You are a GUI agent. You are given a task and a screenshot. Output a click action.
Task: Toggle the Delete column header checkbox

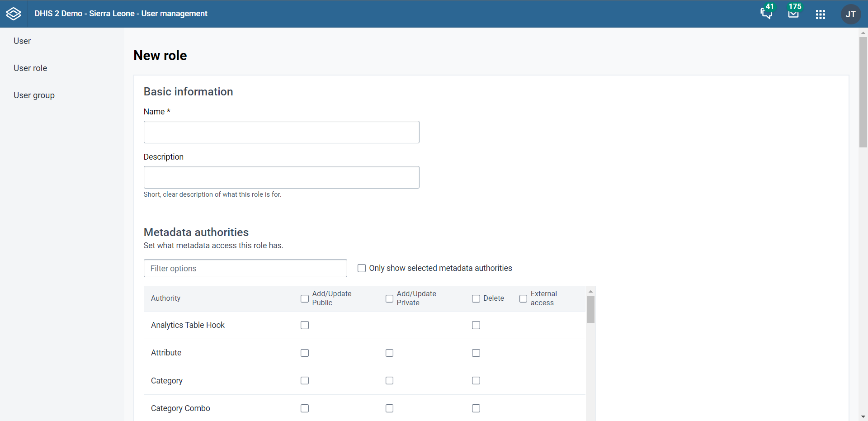pyautogui.click(x=476, y=298)
